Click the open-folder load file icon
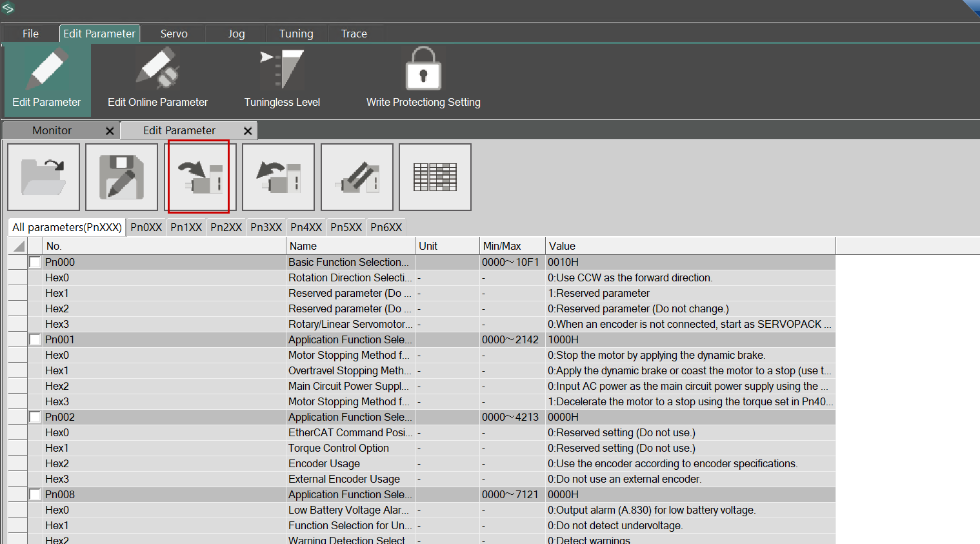Screen dimensions: 980x544 click(x=43, y=177)
